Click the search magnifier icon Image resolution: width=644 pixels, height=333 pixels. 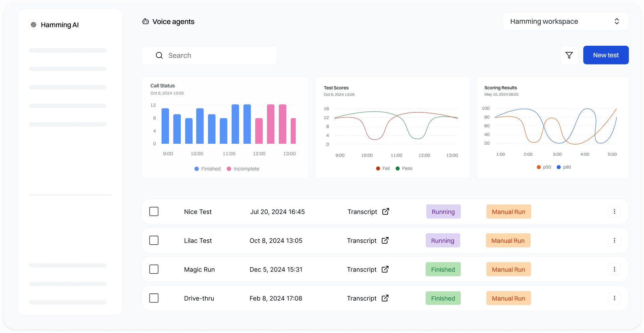pyautogui.click(x=159, y=55)
